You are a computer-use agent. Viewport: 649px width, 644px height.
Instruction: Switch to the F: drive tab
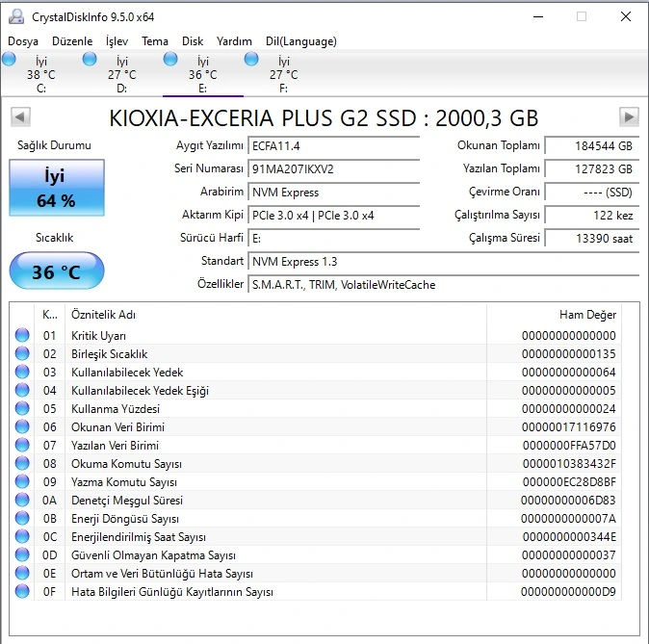(283, 74)
